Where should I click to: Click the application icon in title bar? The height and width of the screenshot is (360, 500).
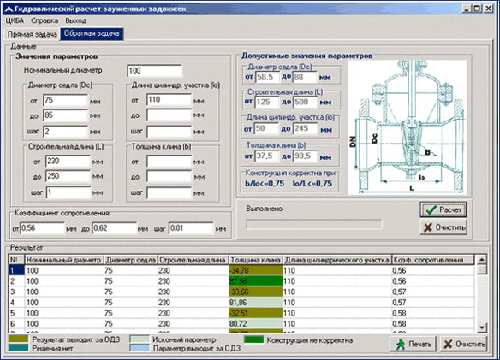pyautogui.click(x=9, y=9)
